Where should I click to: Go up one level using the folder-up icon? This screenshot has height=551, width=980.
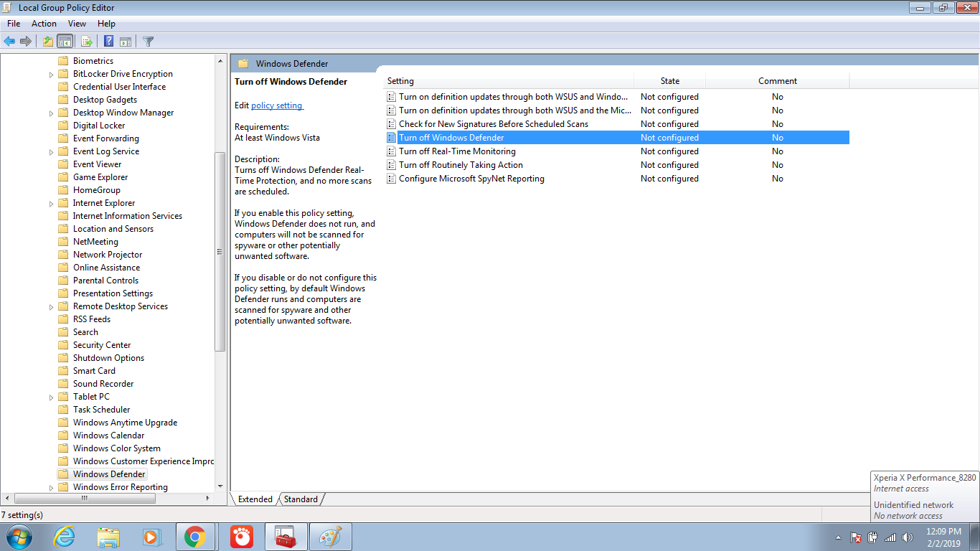click(48, 41)
